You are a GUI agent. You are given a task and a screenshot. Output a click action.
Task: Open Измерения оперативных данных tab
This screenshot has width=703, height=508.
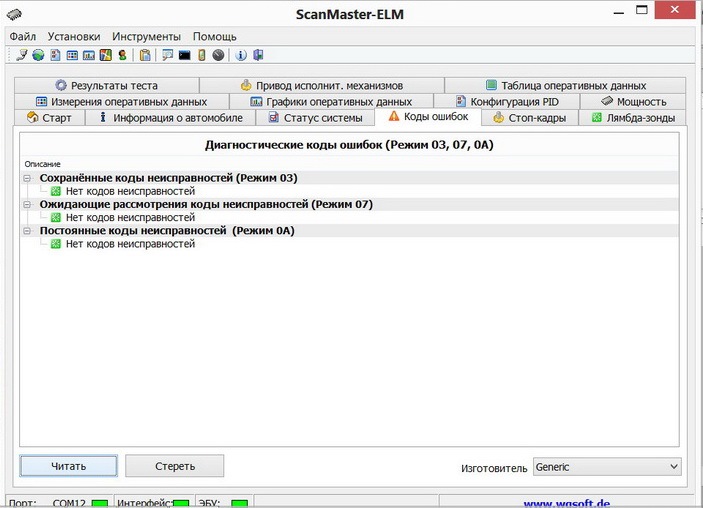pyautogui.click(x=122, y=102)
